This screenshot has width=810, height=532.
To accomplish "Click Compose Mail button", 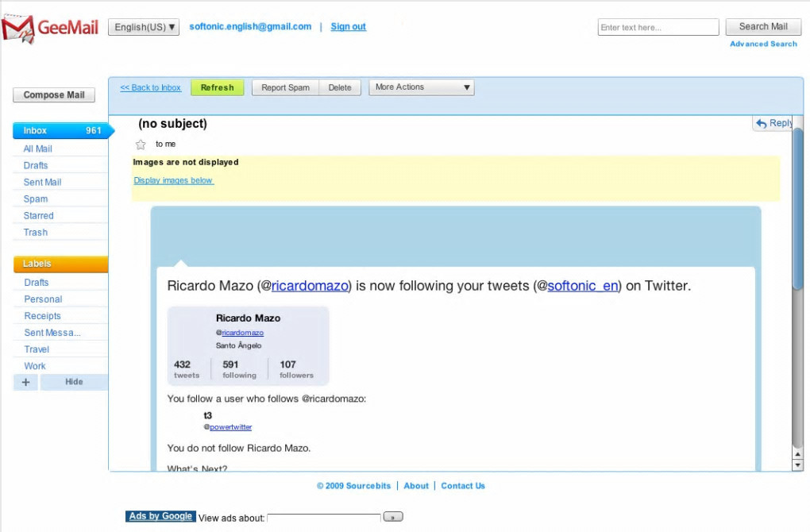I will coord(54,95).
